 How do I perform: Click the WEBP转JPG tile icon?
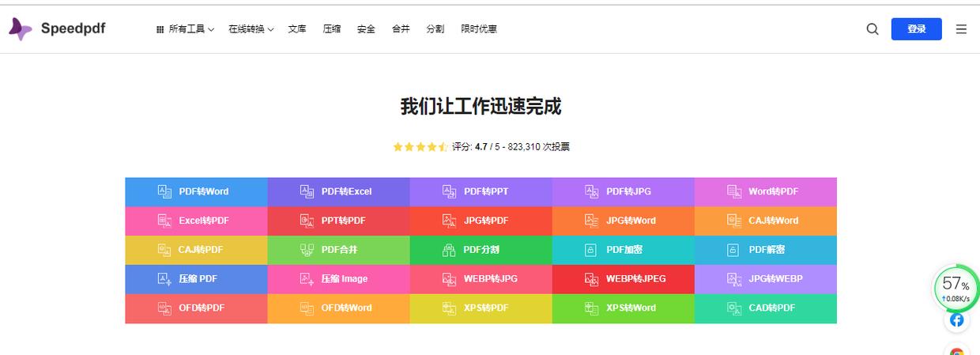pyautogui.click(x=449, y=279)
